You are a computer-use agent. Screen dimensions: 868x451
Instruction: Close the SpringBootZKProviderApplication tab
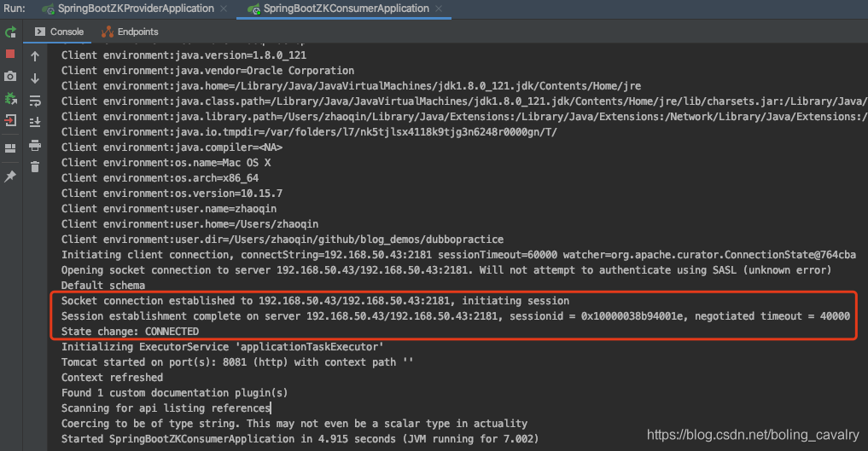[224, 9]
